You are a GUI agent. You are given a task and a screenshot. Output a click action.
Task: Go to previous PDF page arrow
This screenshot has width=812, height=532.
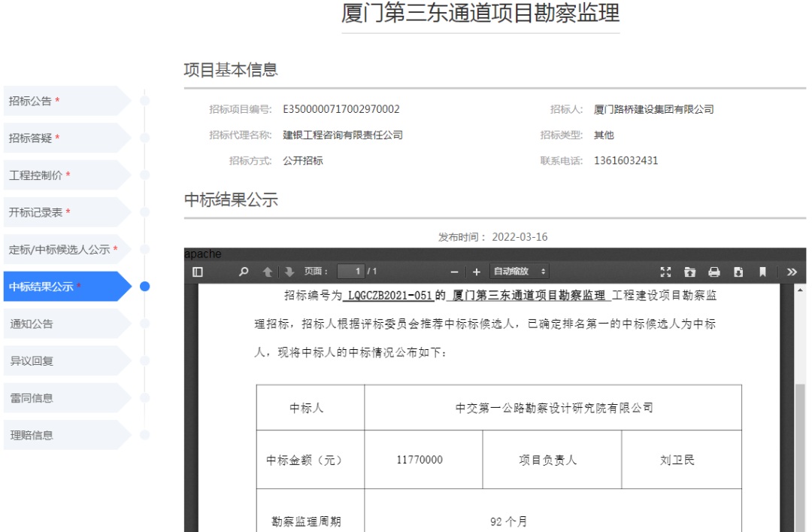[267, 272]
